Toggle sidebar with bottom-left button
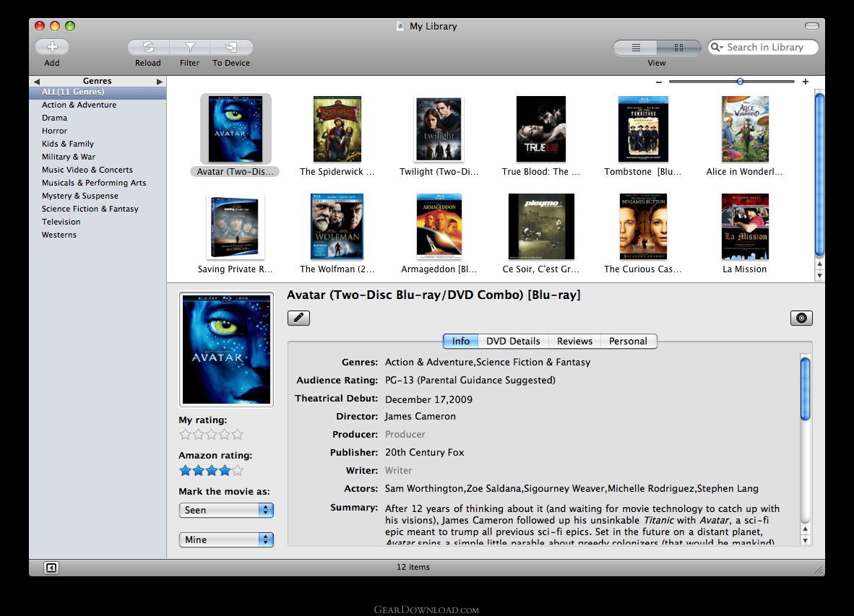This screenshot has width=854, height=616. click(51, 568)
